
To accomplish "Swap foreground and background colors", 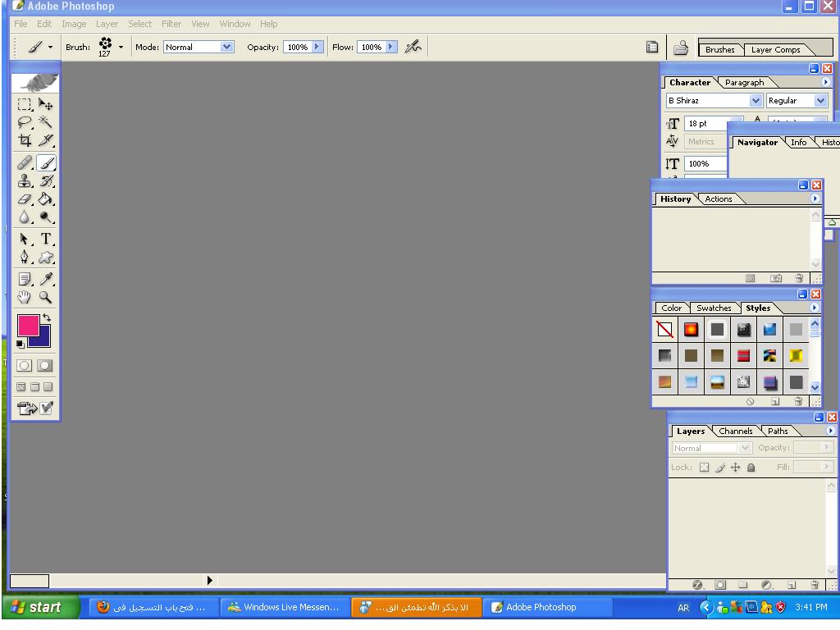I will pyautogui.click(x=47, y=317).
